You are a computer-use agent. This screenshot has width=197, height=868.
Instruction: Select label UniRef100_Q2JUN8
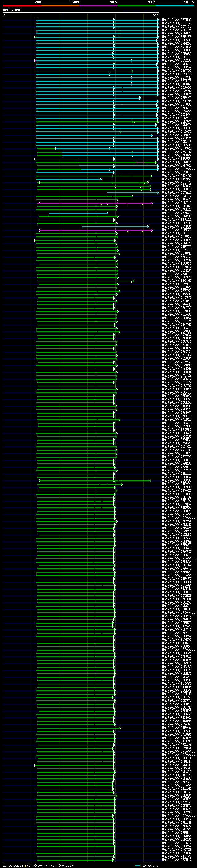177,254
